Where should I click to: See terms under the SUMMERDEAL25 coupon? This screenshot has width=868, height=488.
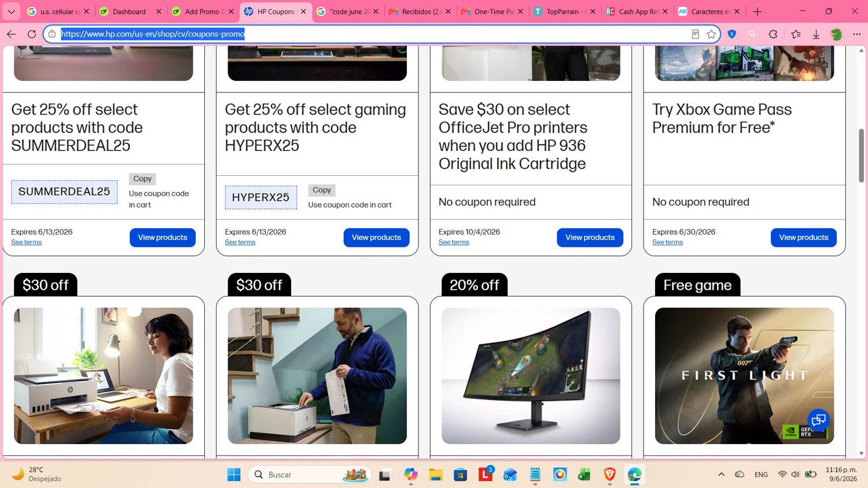pos(27,242)
